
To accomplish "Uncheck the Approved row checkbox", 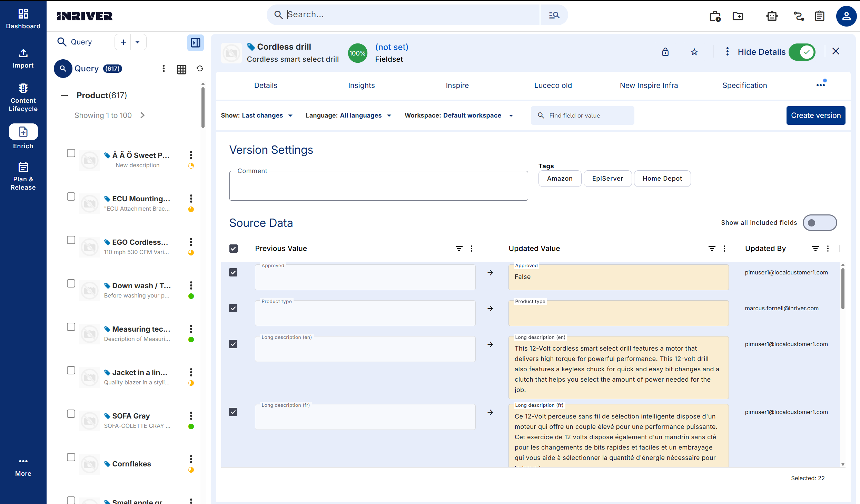I will tap(233, 273).
